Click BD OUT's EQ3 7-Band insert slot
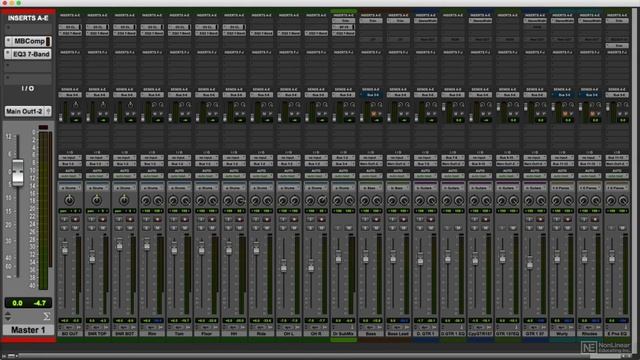The width and height of the screenshot is (640, 360). click(x=70, y=33)
